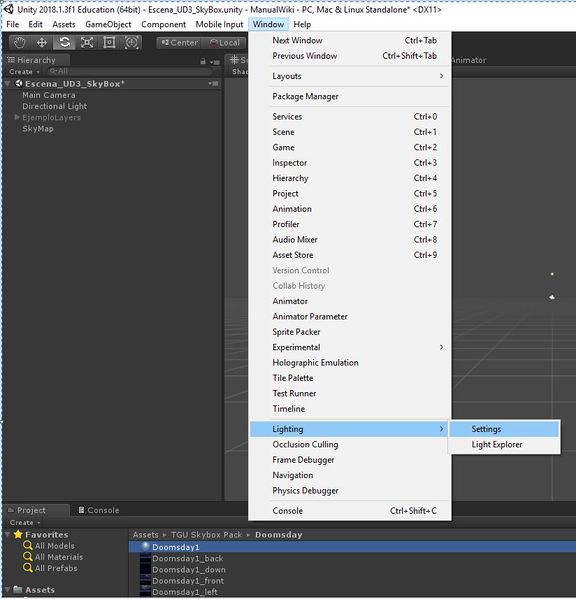Open the Inspector window entry
This screenshot has height=599, width=576.
pyautogui.click(x=350, y=163)
